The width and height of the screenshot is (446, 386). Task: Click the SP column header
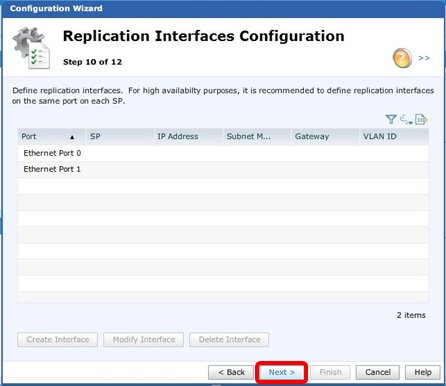(120, 136)
